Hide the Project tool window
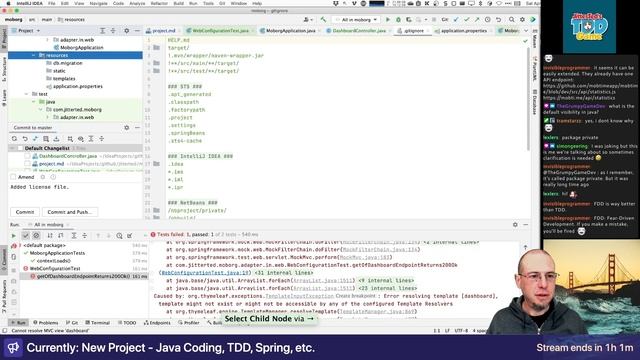The height and width of the screenshot is (360, 640). 137,31
